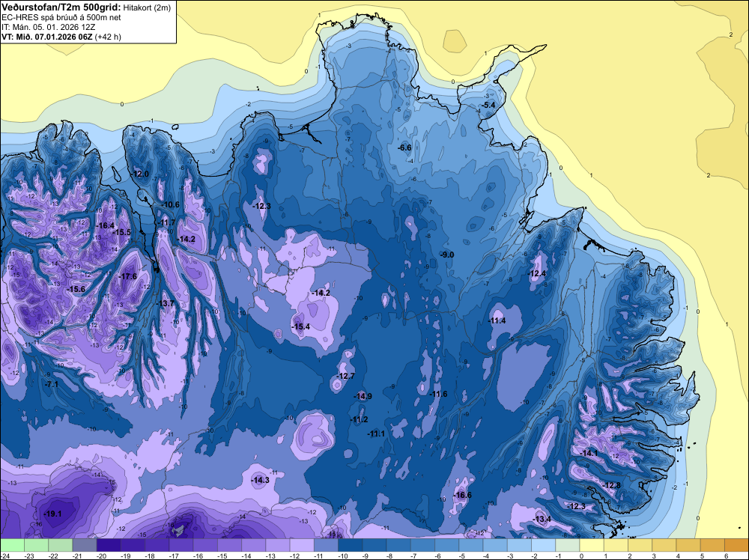Image resolution: width=749 pixels, height=560 pixels.
Task: Click the -13 label in the color legend
Action: point(271,556)
